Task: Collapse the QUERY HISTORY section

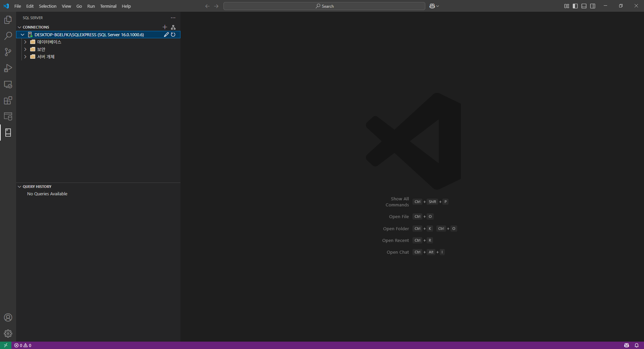Action: (x=19, y=187)
